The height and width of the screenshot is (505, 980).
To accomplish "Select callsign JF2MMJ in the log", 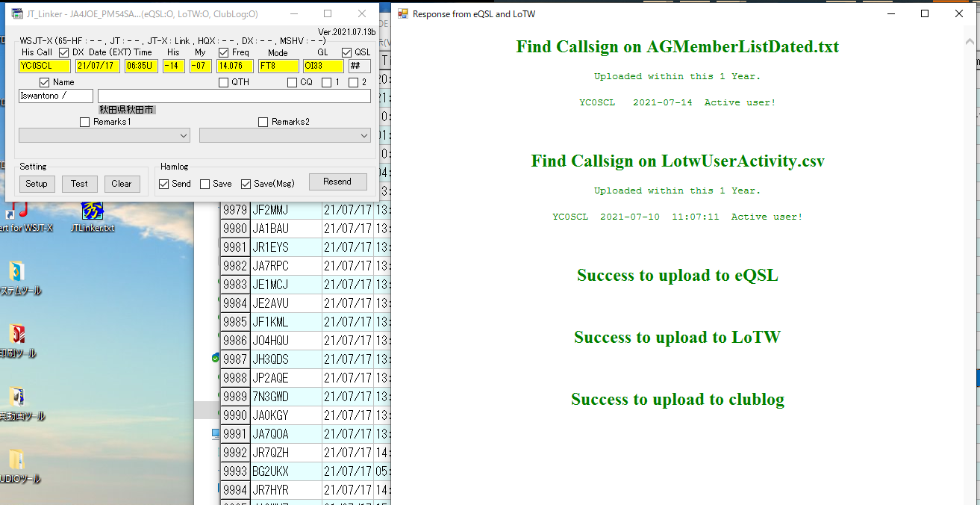I will 287,210.
